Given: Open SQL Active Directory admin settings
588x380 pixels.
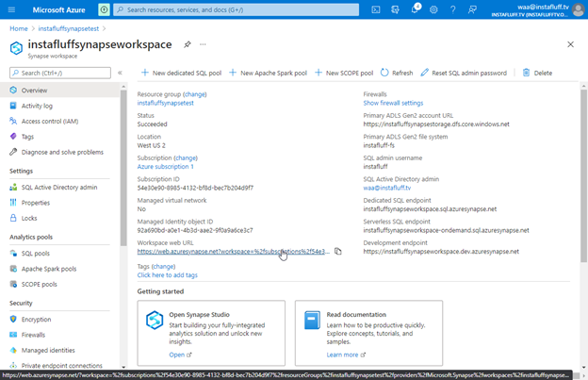Looking at the screenshot, I should tap(60, 188).
